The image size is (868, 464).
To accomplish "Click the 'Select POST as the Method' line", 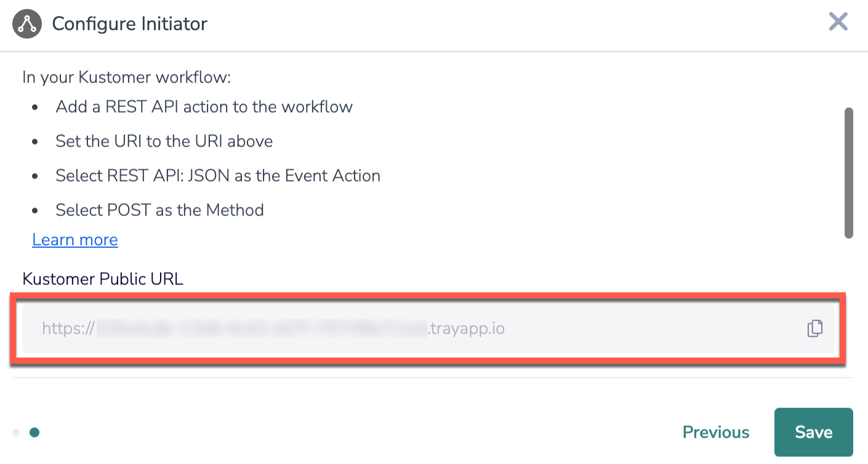I will coord(159,210).
